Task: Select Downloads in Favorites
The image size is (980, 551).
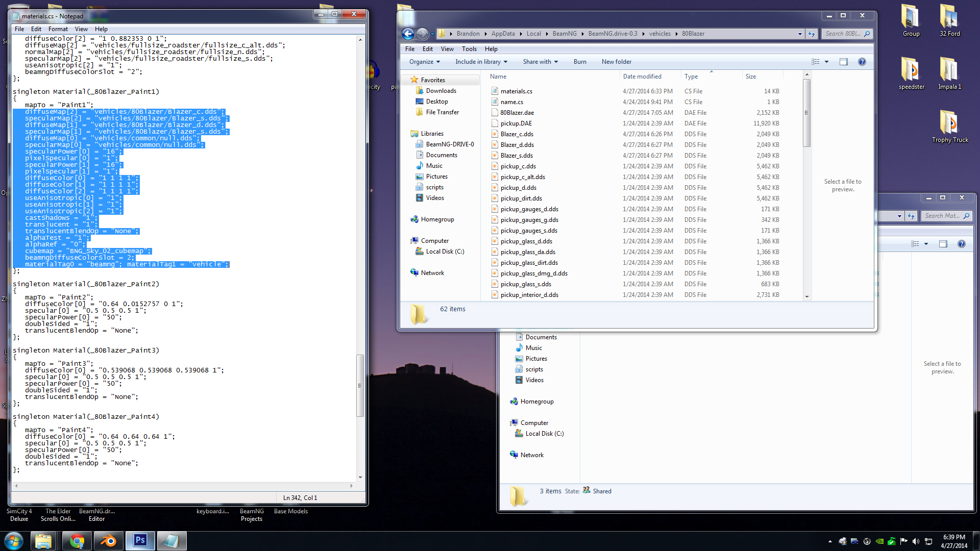Action: 441,91
